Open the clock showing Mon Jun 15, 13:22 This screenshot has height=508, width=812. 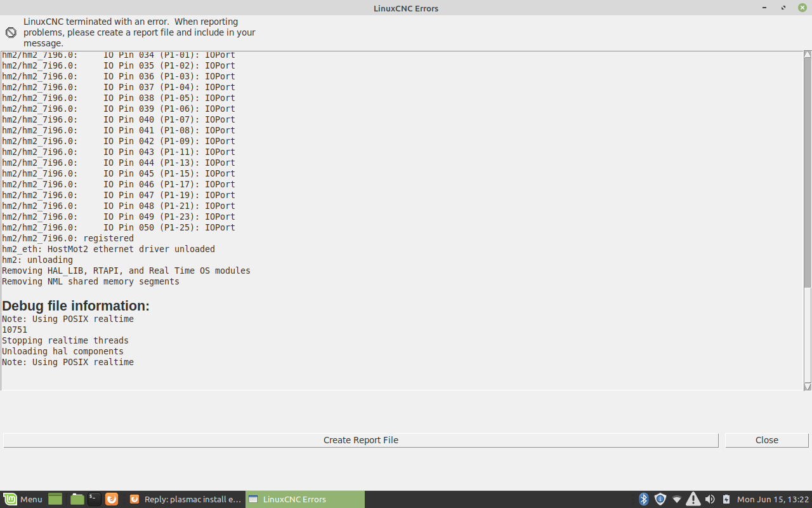pyautogui.click(x=773, y=499)
